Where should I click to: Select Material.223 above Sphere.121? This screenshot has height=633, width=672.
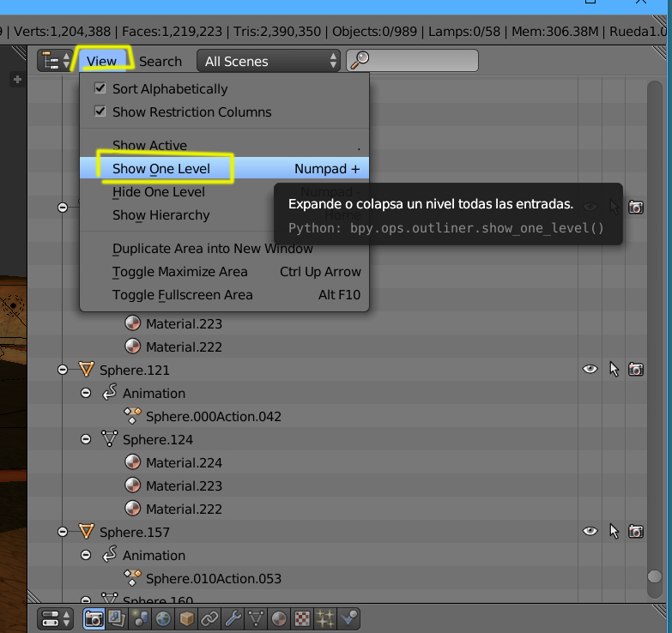tap(184, 323)
